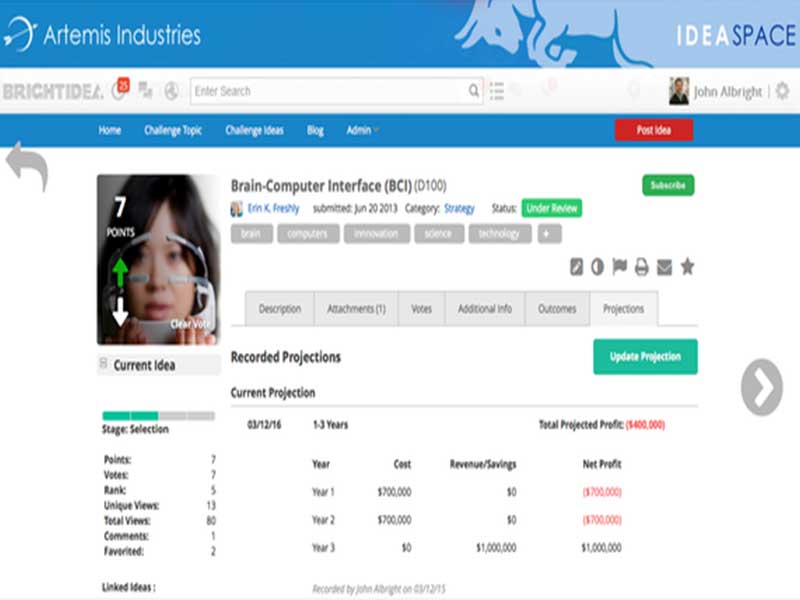The height and width of the screenshot is (600, 800).
Task: Click the search magnifier icon
Action: pos(472,90)
